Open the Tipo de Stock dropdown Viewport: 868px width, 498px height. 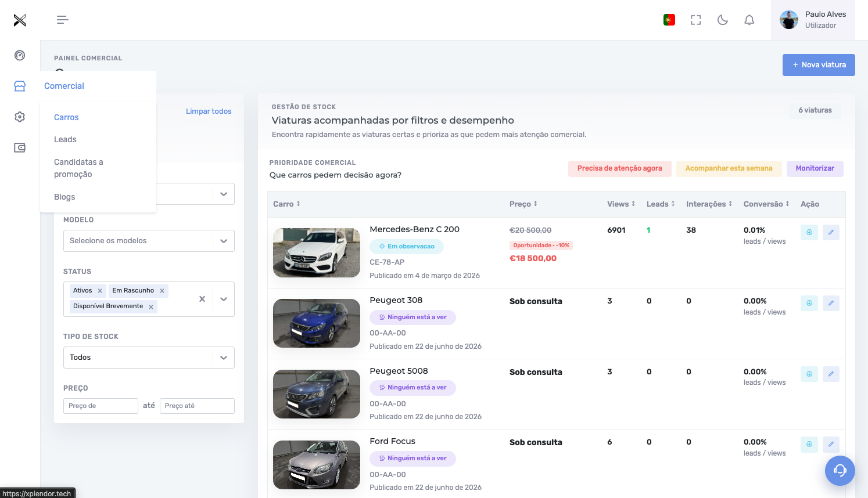pyautogui.click(x=149, y=358)
